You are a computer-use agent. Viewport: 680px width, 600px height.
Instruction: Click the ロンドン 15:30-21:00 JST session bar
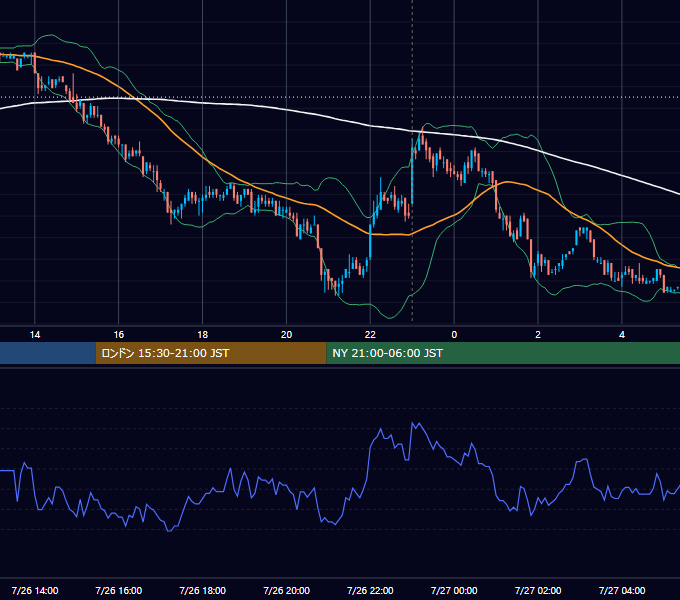[x=211, y=353]
